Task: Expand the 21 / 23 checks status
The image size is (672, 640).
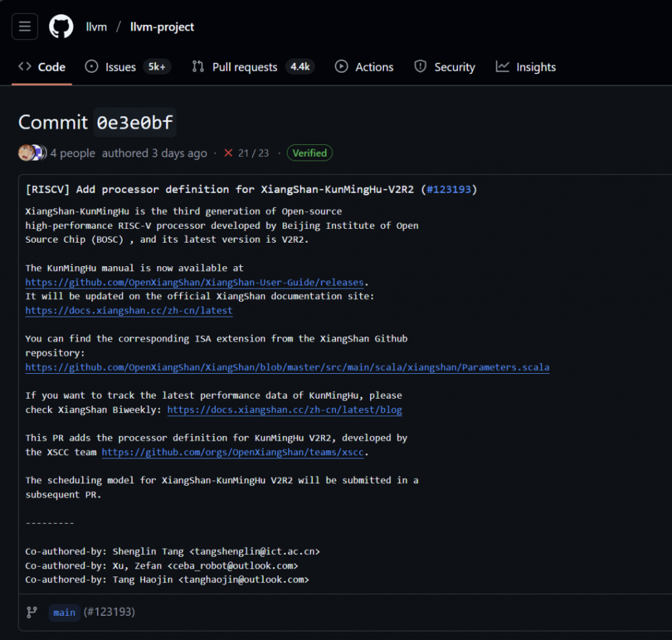Action: tap(253, 153)
